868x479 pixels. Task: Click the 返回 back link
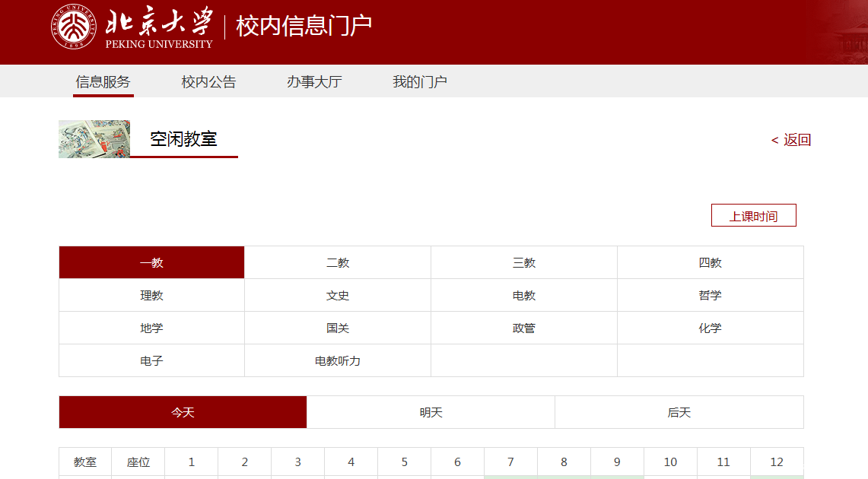791,140
